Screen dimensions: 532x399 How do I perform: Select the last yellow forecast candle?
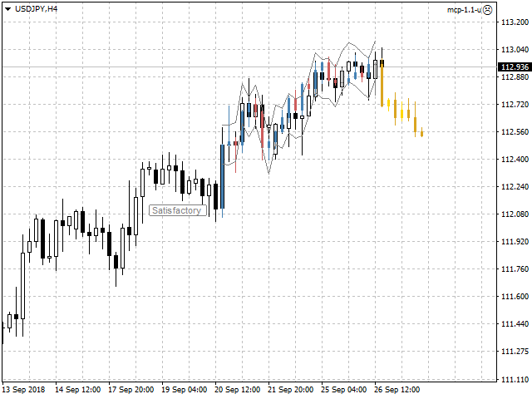tap(421, 133)
